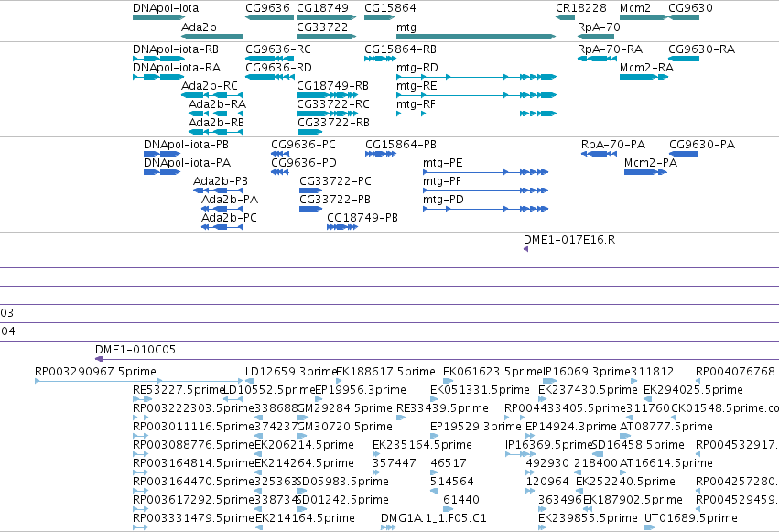Click the RpA-70 gene label
The height and width of the screenshot is (532, 779).
(x=599, y=27)
